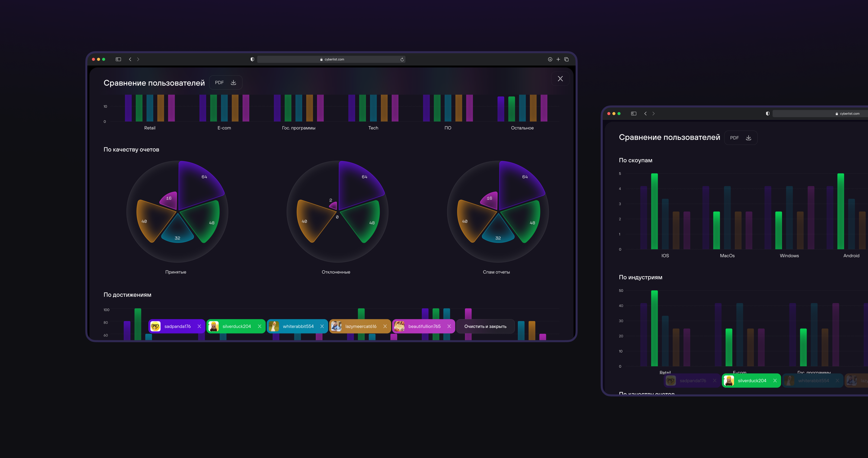Close the user comparison panel with X
This screenshot has height=458, width=868.
point(560,78)
